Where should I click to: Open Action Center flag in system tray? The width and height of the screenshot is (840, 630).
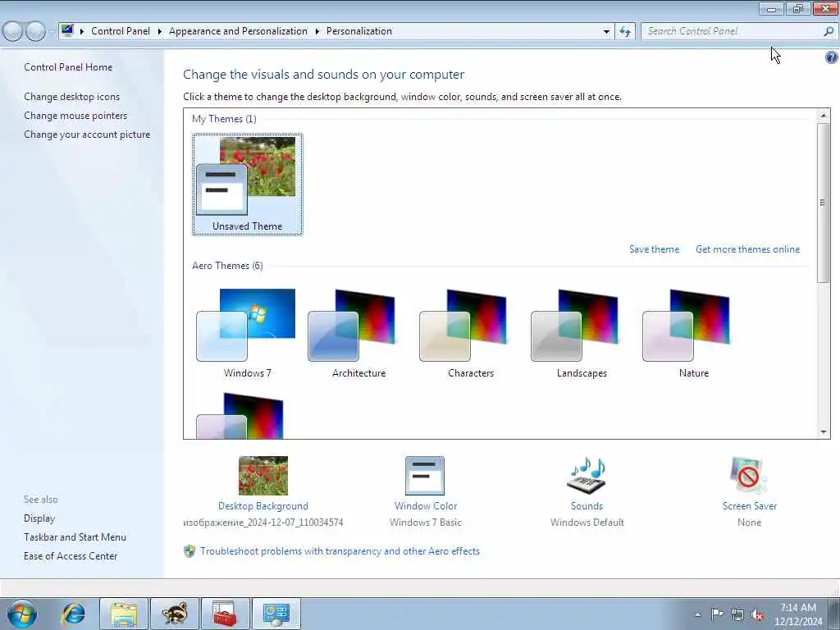716,614
